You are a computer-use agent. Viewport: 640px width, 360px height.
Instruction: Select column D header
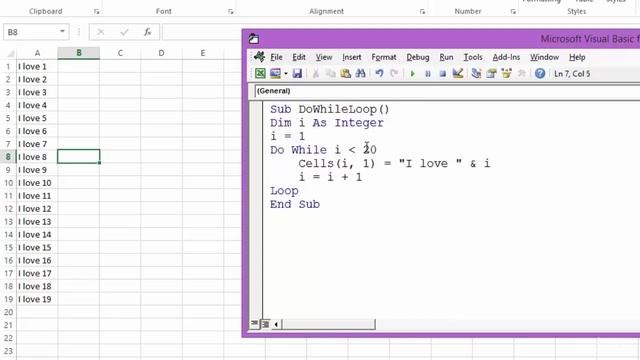coord(161,53)
